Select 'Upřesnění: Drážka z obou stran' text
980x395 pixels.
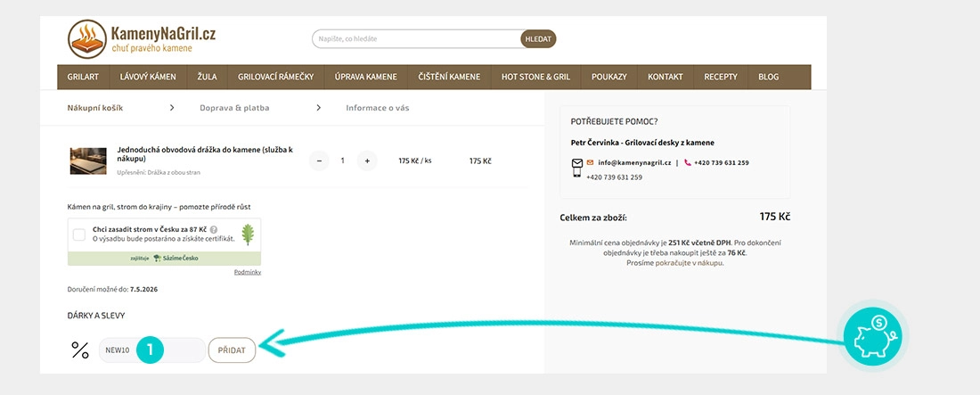tap(159, 172)
